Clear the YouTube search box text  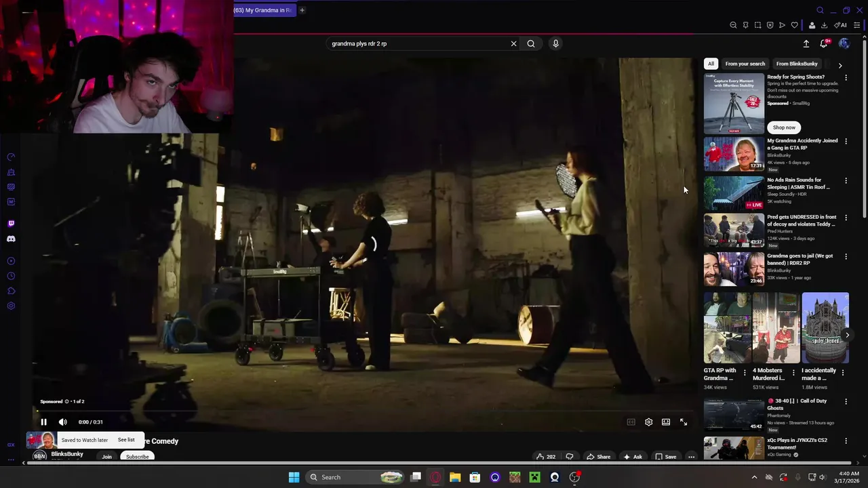[x=513, y=43]
